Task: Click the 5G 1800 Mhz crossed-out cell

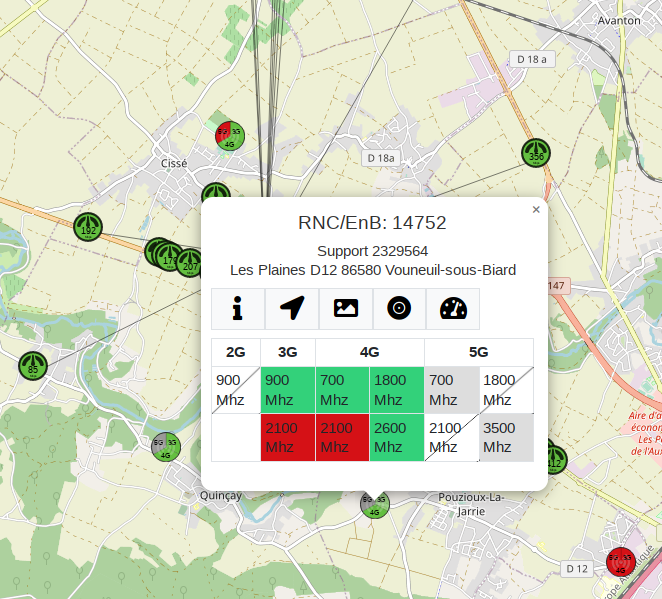Action: 507,390
